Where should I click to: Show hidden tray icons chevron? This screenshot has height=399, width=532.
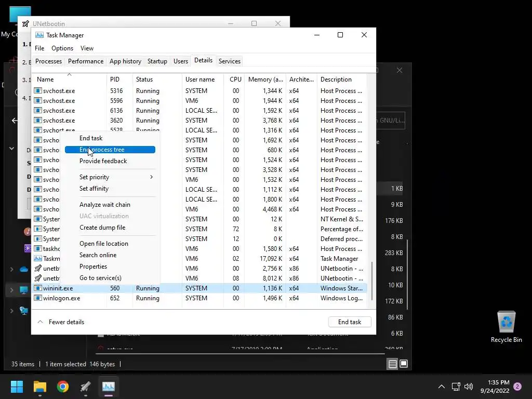pyautogui.click(x=442, y=387)
